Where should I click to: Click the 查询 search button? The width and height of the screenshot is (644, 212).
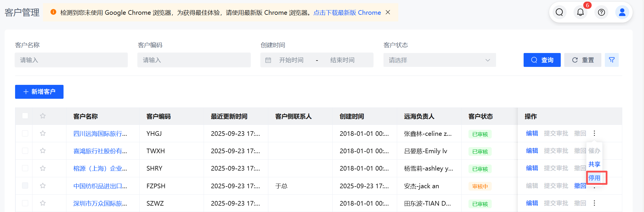(542, 60)
